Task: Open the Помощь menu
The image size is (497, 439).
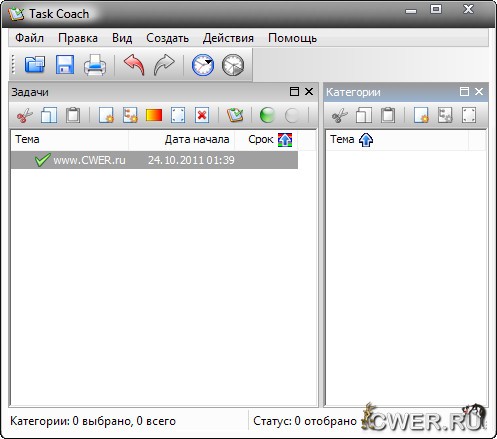Action: pyautogui.click(x=292, y=38)
